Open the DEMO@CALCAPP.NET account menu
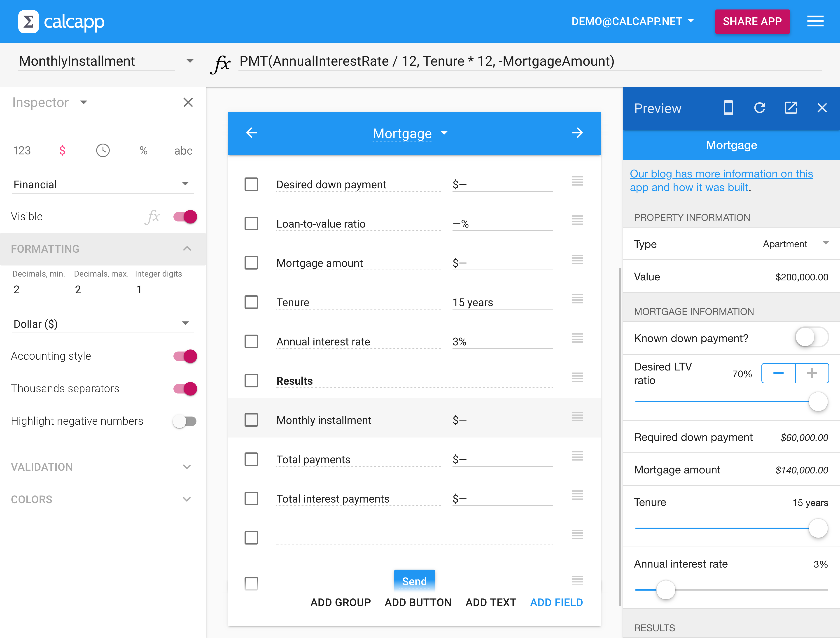Screen dimensions: 840x638 pos(632,21)
